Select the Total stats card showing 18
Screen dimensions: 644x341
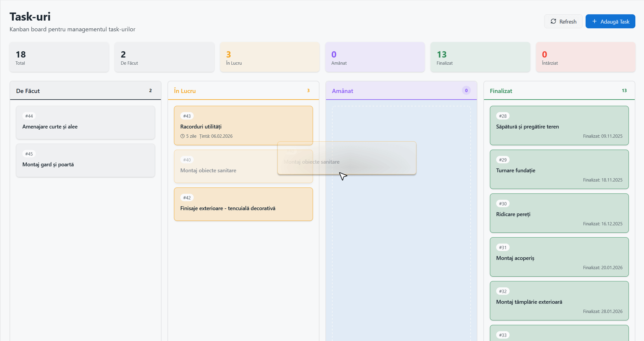(59, 57)
